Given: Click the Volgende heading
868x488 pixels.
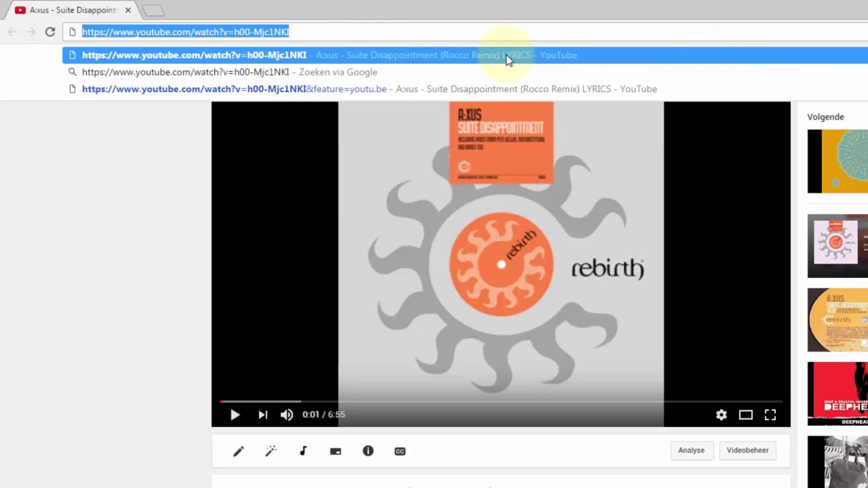Looking at the screenshot, I should pos(825,117).
